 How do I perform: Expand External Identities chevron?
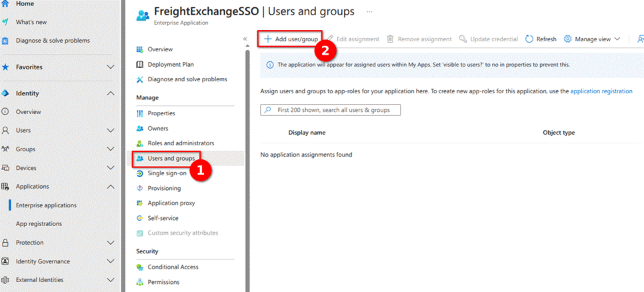point(110,280)
